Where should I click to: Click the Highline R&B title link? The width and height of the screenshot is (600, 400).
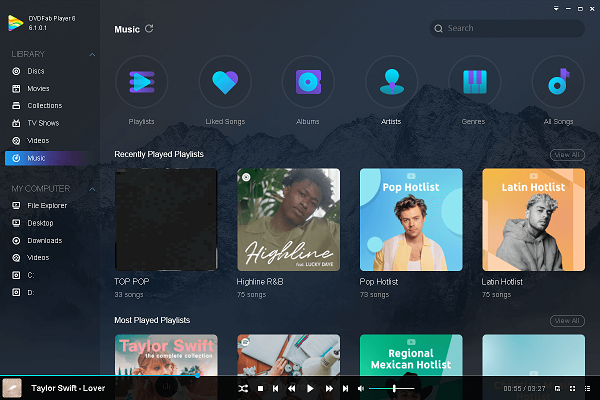pyautogui.click(x=260, y=282)
